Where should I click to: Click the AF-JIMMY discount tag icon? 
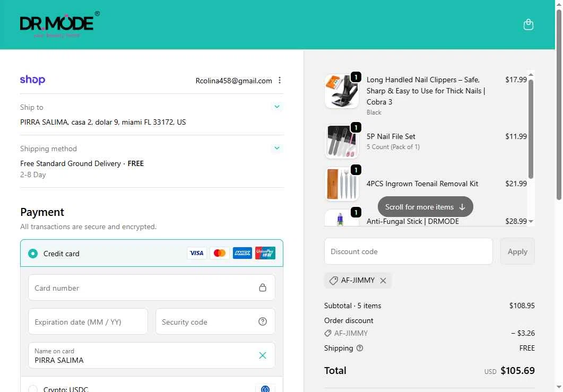(333, 281)
